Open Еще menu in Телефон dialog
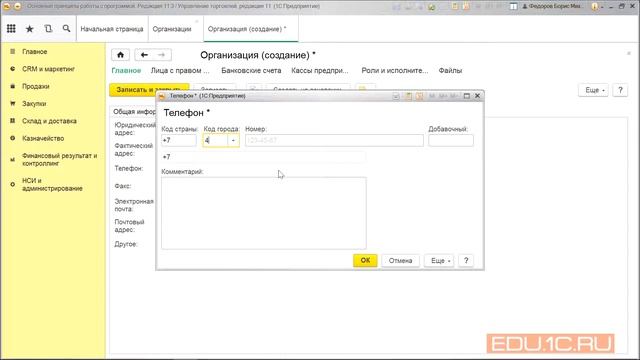 pos(440,260)
